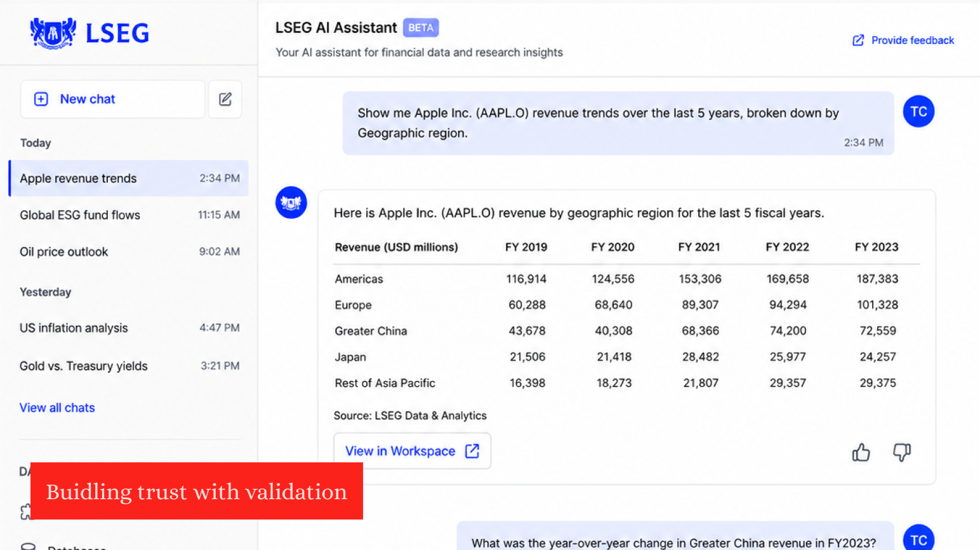Click the LSEG logo
980x550 pixels.
89,33
